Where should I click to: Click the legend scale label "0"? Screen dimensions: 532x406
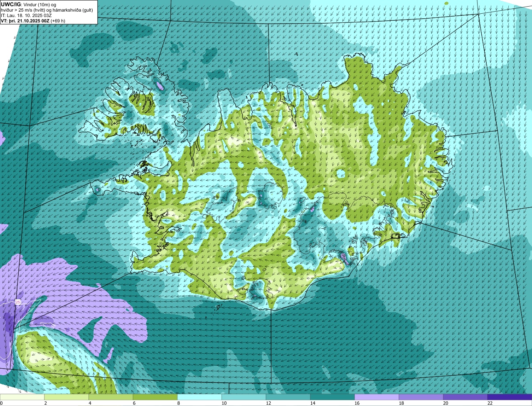1,403
